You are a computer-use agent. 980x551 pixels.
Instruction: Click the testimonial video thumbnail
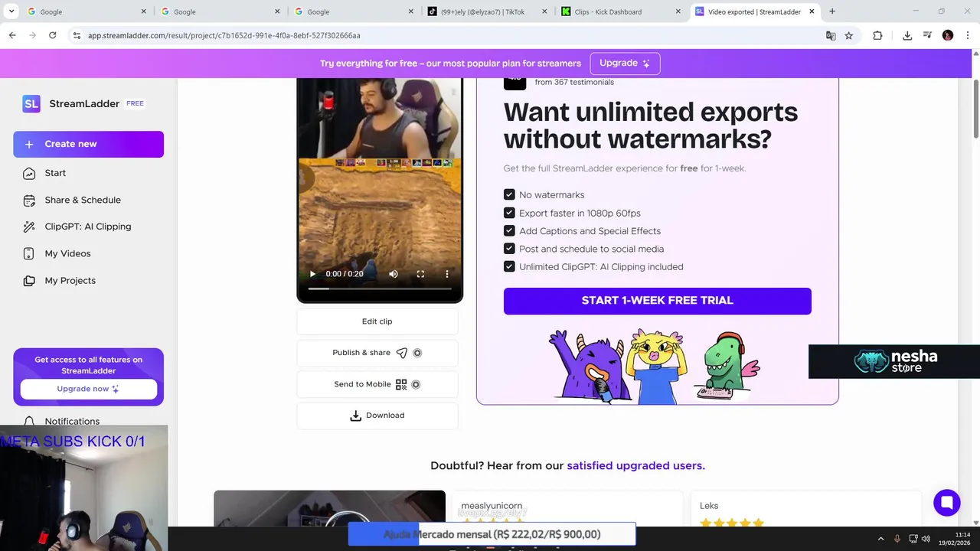[329, 509]
